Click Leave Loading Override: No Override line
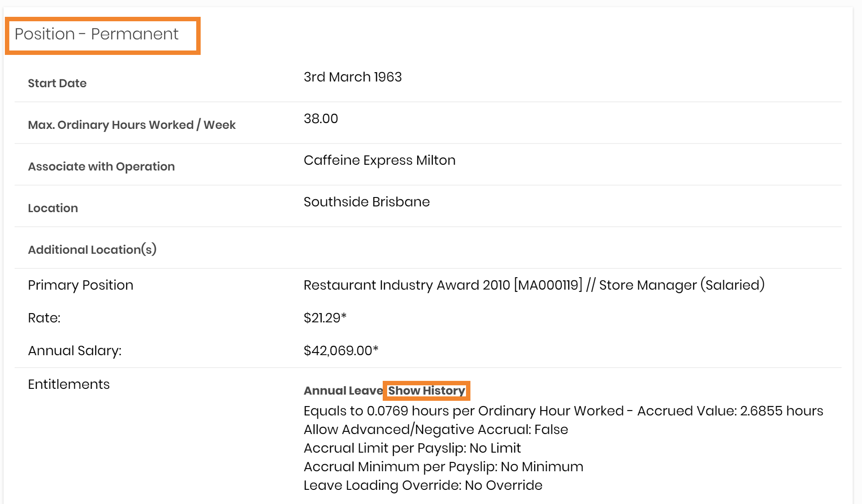862x504 pixels. tap(423, 485)
